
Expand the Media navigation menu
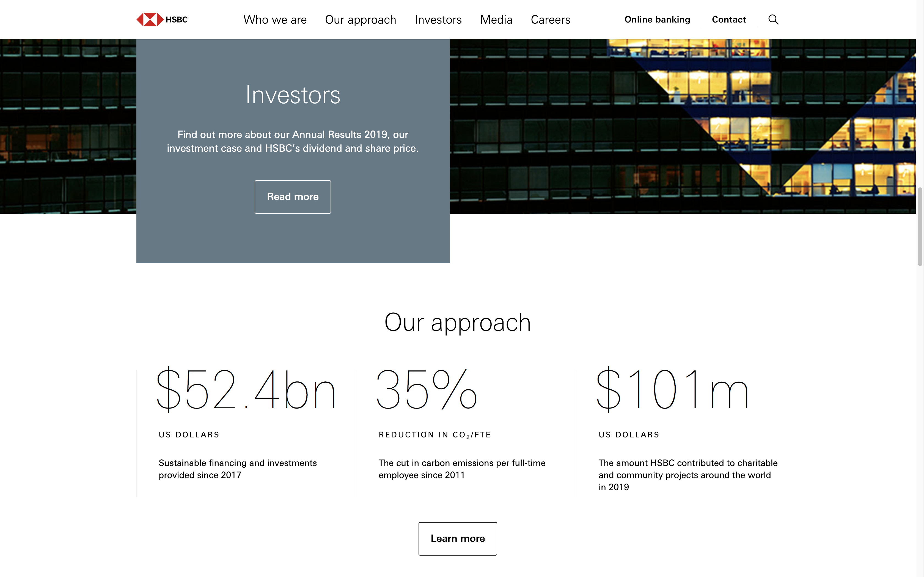[x=496, y=20]
